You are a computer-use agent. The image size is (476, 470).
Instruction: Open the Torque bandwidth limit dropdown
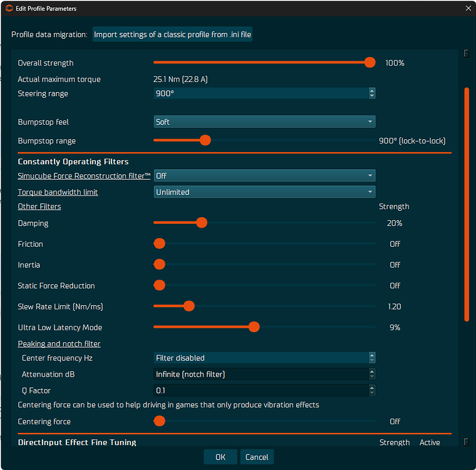264,192
